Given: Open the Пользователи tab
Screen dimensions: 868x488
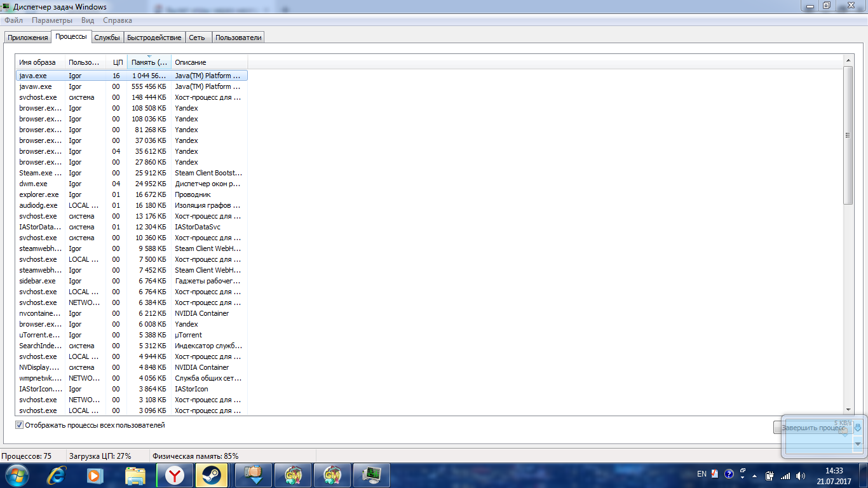Looking at the screenshot, I should coord(238,37).
